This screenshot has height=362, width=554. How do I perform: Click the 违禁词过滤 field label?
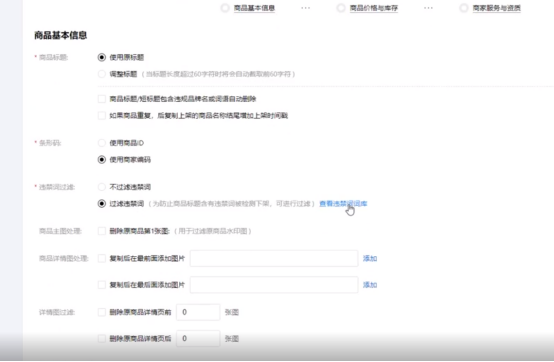click(57, 187)
